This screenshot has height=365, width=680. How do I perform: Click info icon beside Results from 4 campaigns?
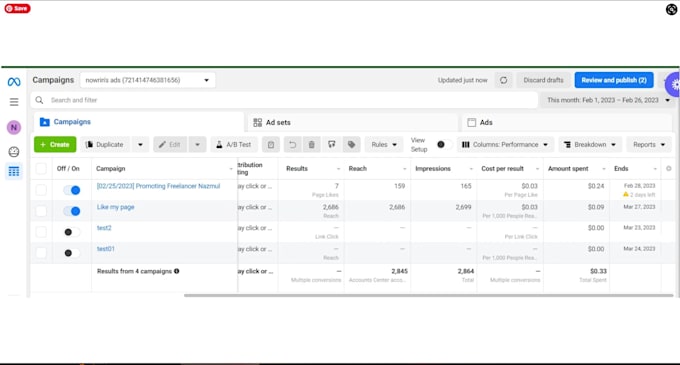pos(177,271)
